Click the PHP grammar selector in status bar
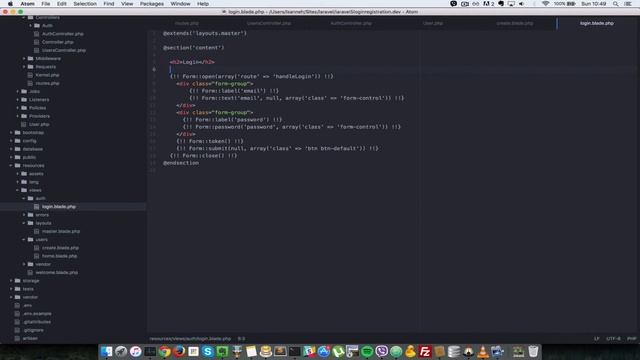Viewport: 640px width, 360px height. 631,338
